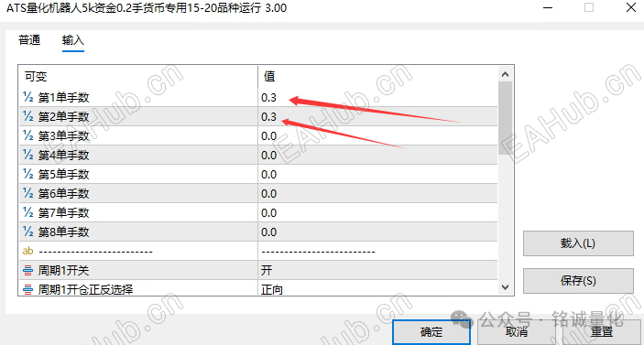Click the 确定 button
Image resolution: width=644 pixels, height=345 pixels.
(x=431, y=332)
